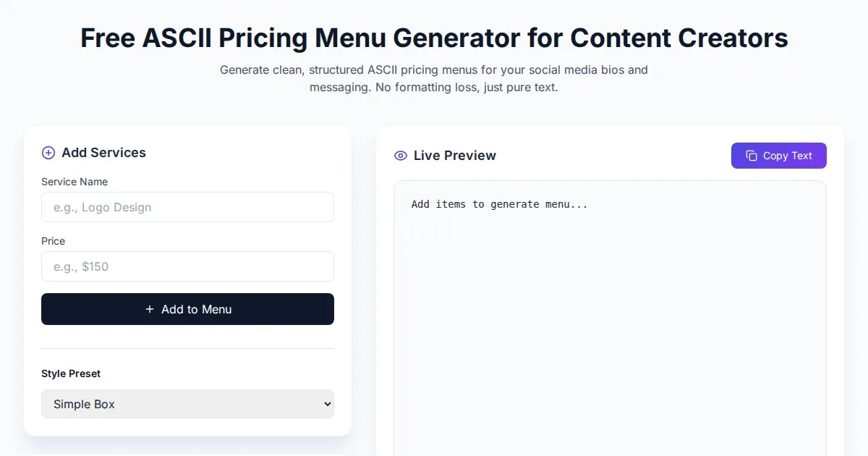Click inside the Live Preview output area
The image size is (868, 456).
pyautogui.click(x=609, y=326)
